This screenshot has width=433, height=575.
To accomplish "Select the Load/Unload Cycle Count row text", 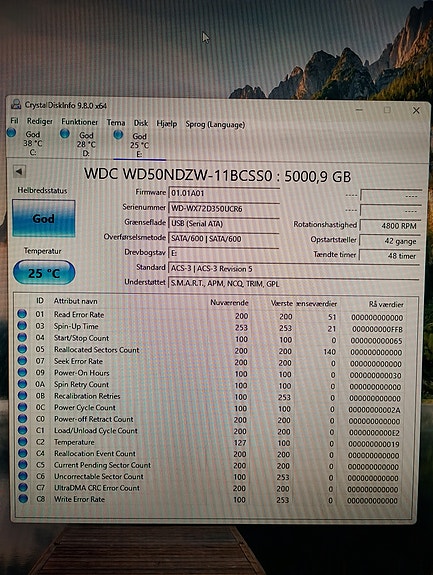I will (x=96, y=431).
